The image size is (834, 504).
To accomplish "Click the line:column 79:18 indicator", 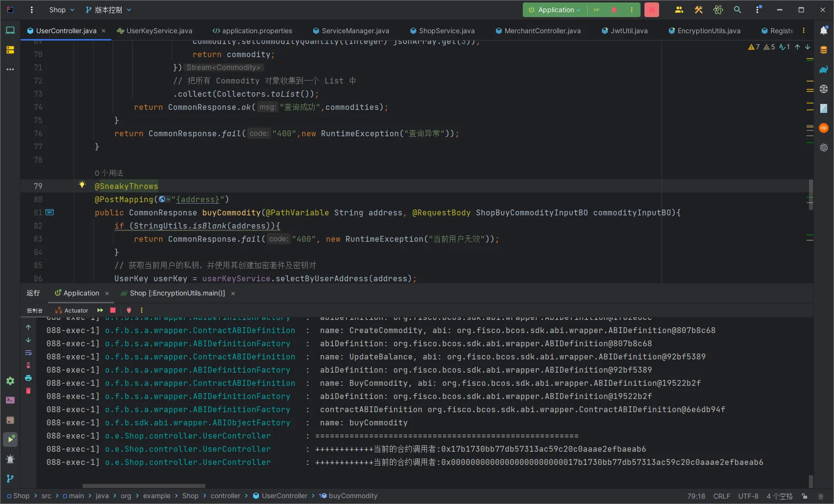I will tap(696, 496).
